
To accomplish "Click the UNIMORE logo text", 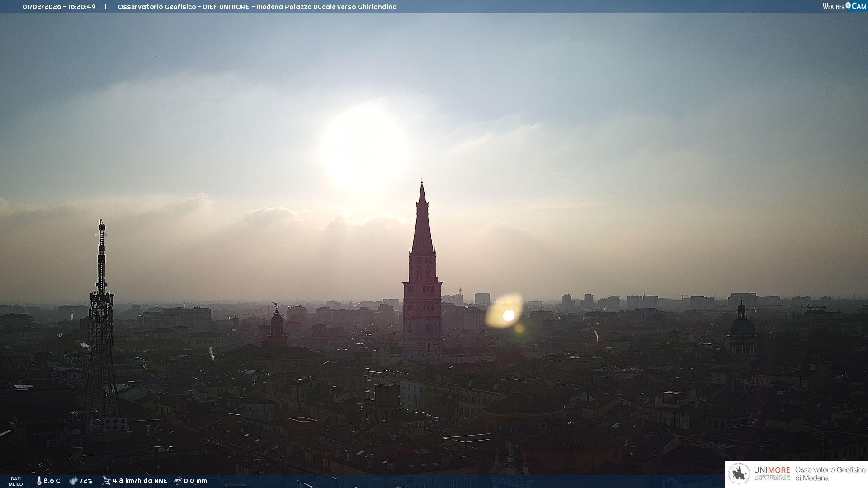I will 772,470.
